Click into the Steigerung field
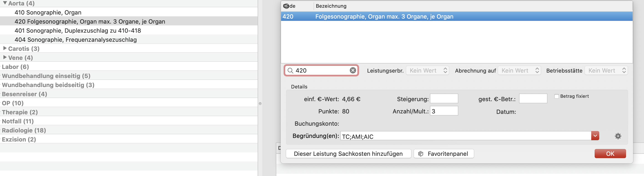The width and height of the screenshot is (644, 176). [444, 98]
